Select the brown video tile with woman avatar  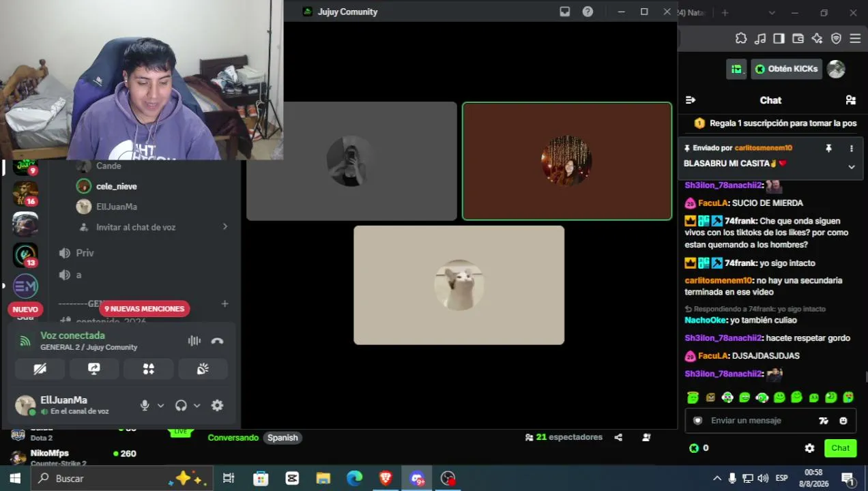pyautogui.click(x=567, y=161)
